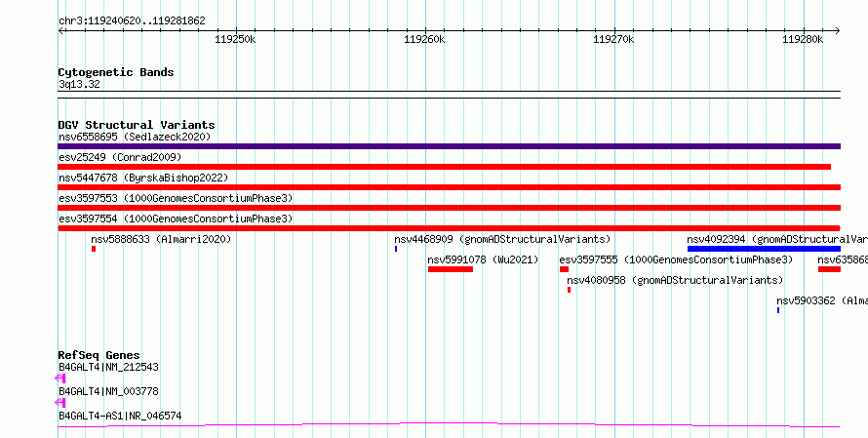Select the esv3597553 variant bar
This screenshot has height=438, width=868.
449,208
